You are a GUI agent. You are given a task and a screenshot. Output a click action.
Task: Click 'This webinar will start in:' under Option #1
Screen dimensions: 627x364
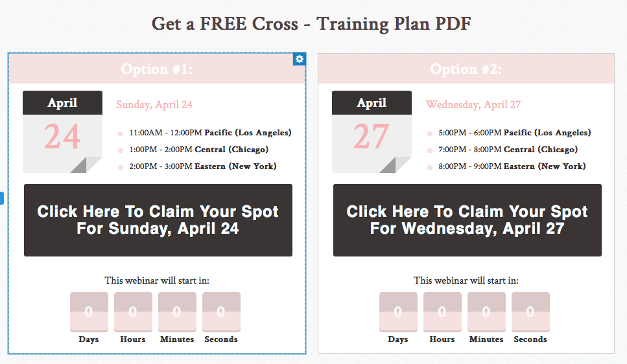[x=157, y=280]
